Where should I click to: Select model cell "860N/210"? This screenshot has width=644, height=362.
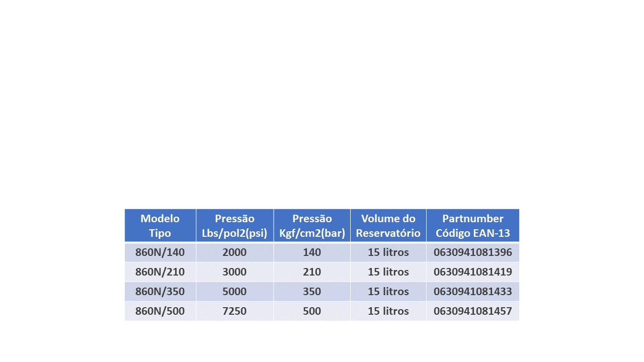pyautogui.click(x=160, y=272)
